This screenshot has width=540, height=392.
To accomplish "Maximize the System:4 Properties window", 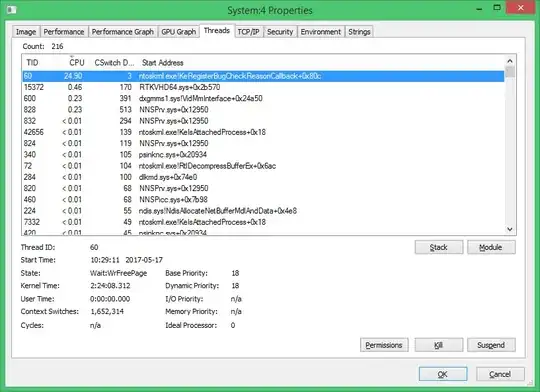I will (497, 8).
